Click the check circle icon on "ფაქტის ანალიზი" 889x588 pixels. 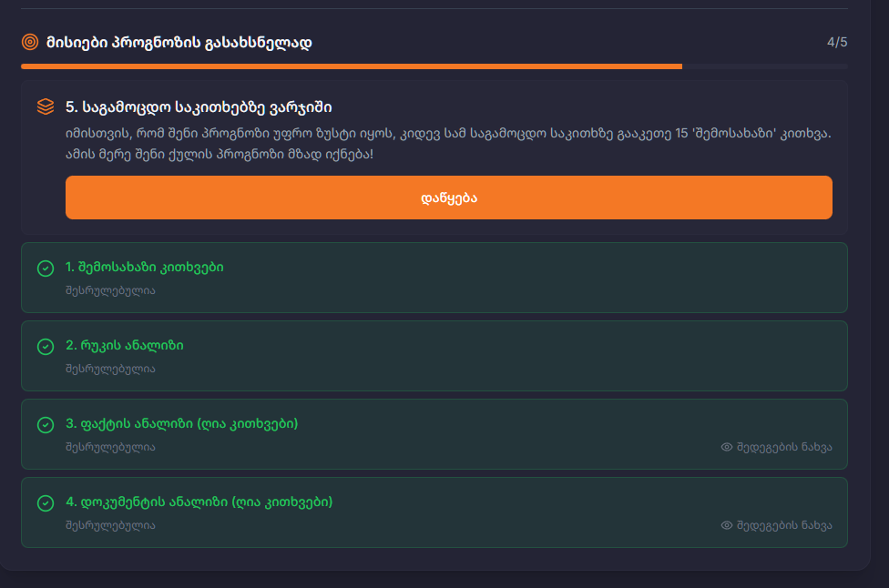click(x=44, y=425)
